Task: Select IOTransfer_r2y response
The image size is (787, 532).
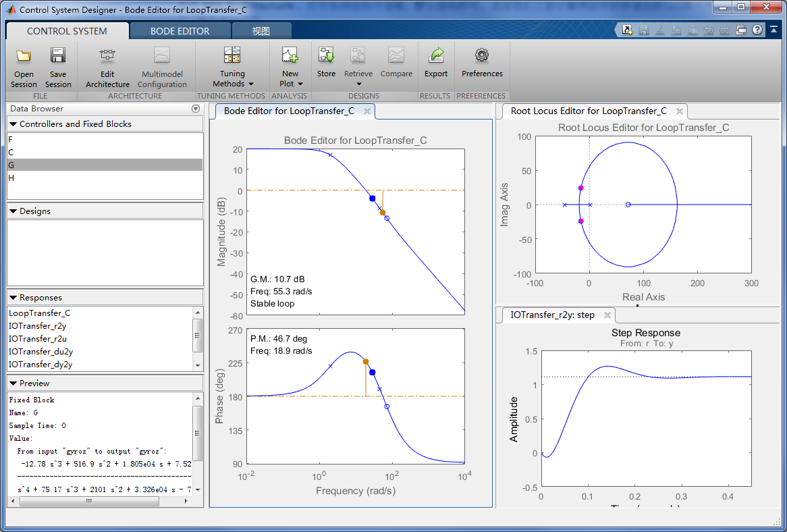Action: pyautogui.click(x=101, y=325)
